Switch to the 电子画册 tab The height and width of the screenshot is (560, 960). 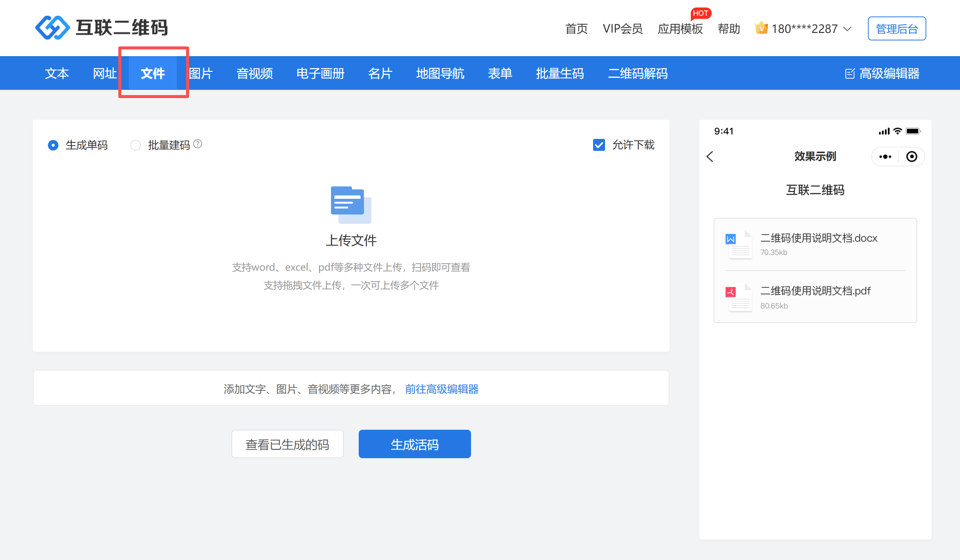coord(320,73)
